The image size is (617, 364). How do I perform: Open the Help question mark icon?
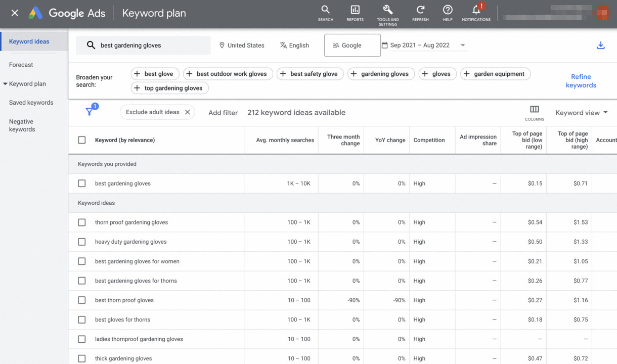coord(448,13)
